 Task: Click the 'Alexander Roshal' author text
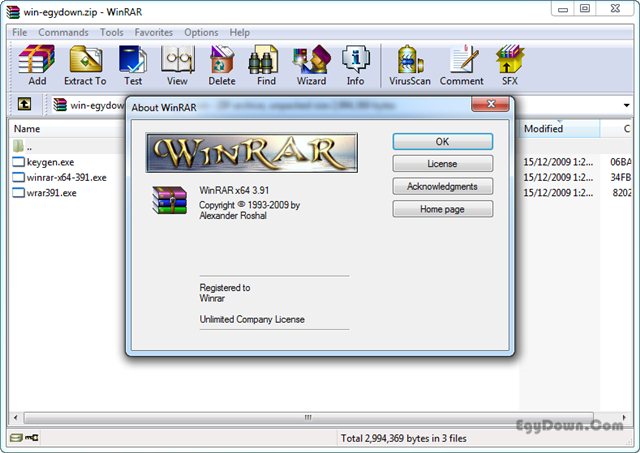[233, 215]
